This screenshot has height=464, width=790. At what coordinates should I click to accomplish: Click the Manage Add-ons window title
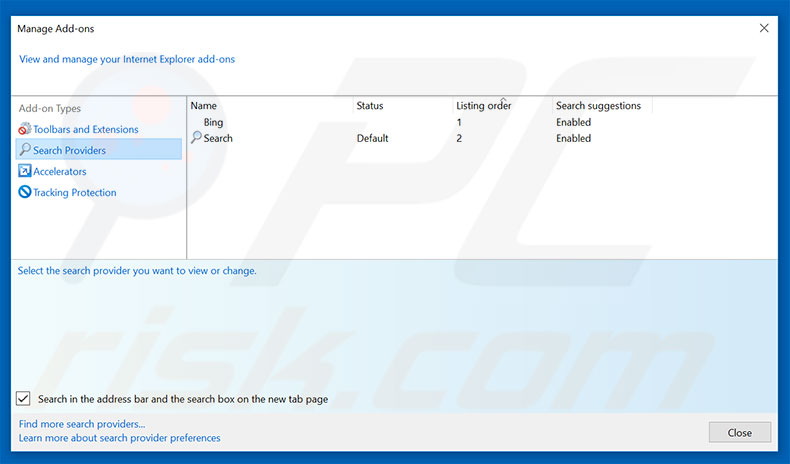tap(55, 29)
